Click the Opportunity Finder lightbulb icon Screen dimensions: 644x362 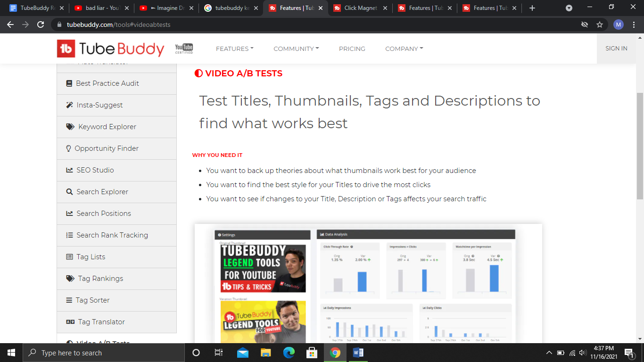point(69,148)
